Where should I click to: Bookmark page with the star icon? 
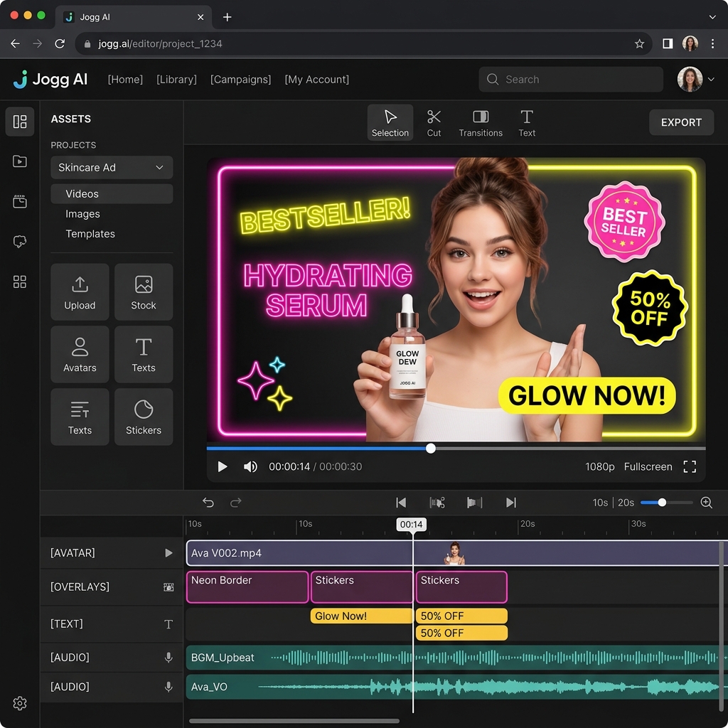[639, 43]
